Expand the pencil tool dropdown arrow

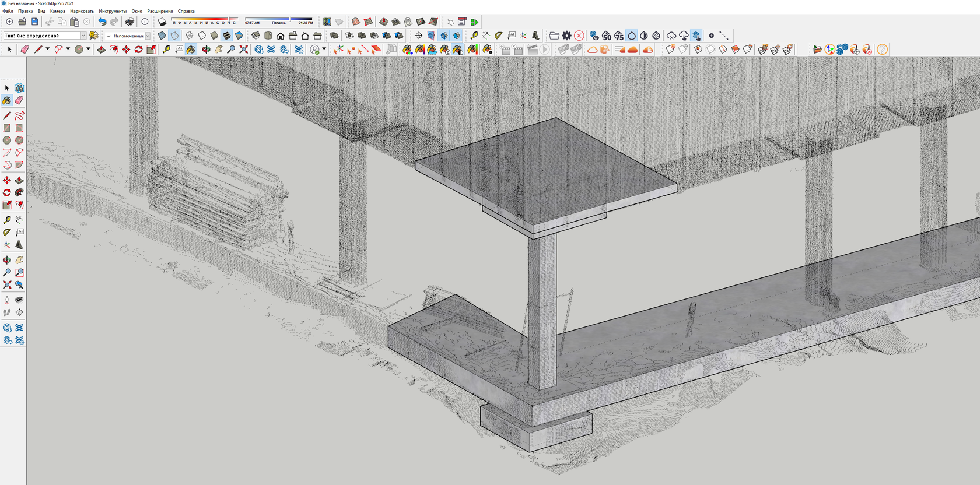(x=47, y=49)
